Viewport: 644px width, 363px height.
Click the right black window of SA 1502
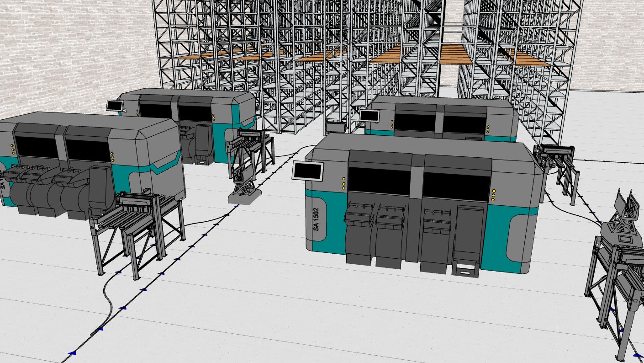pyautogui.click(x=456, y=187)
